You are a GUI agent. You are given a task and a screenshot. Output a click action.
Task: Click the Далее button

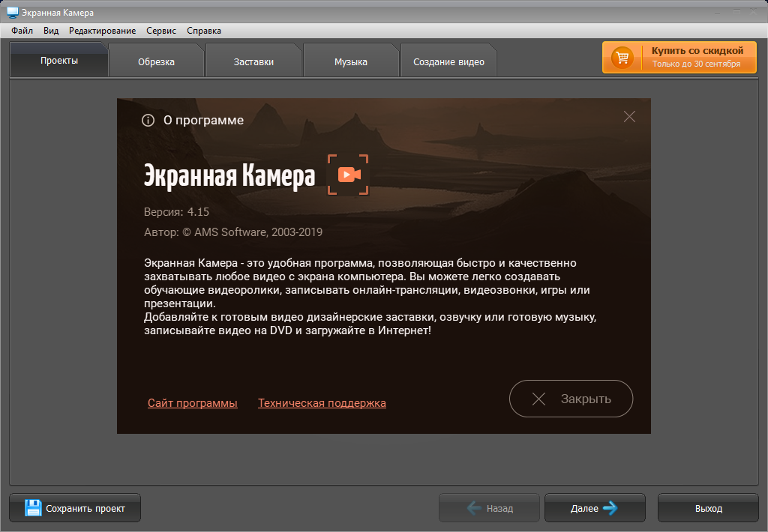595,508
